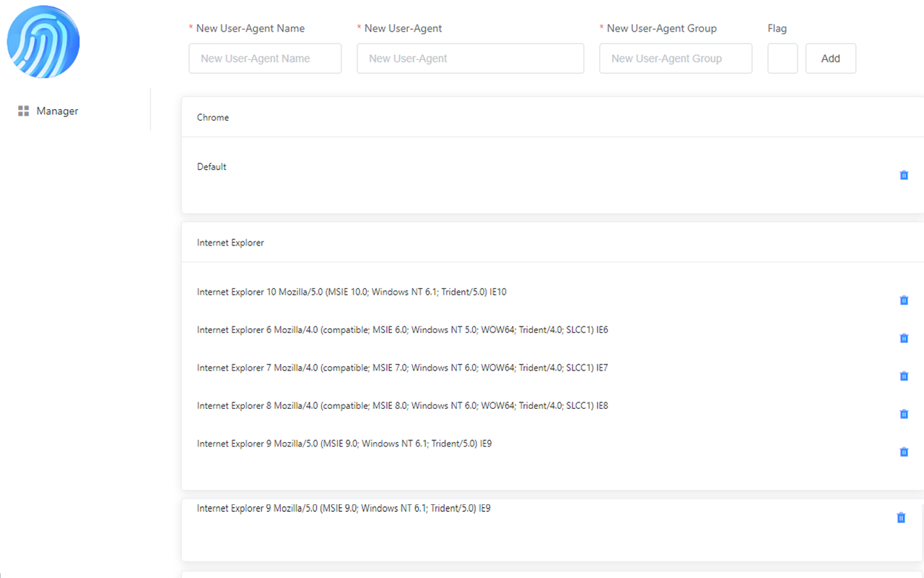Open the Manager menu item
924x578 pixels.
pos(57,111)
